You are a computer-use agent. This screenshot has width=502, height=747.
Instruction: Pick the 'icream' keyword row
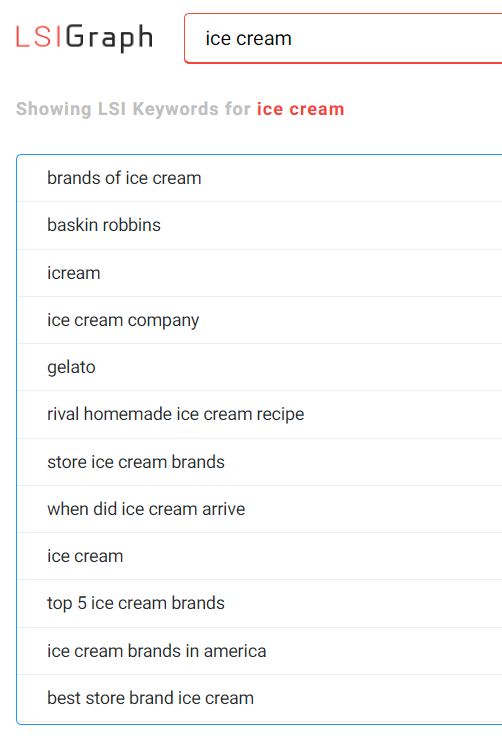coord(260,273)
